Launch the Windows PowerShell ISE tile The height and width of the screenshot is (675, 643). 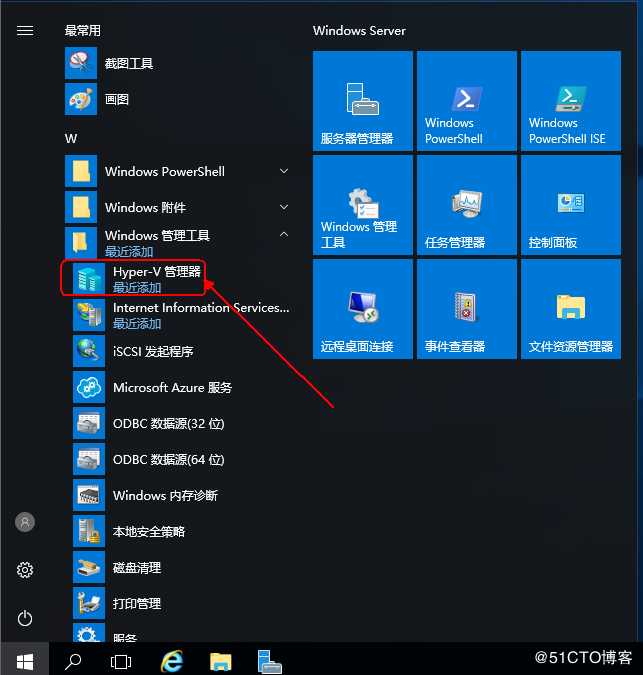coord(571,101)
